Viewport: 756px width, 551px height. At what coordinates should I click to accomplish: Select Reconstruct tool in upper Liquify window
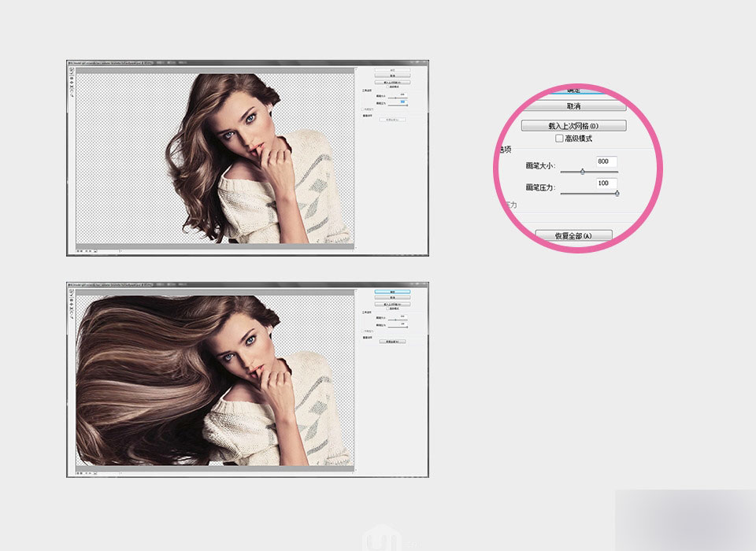click(x=72, y=73)
